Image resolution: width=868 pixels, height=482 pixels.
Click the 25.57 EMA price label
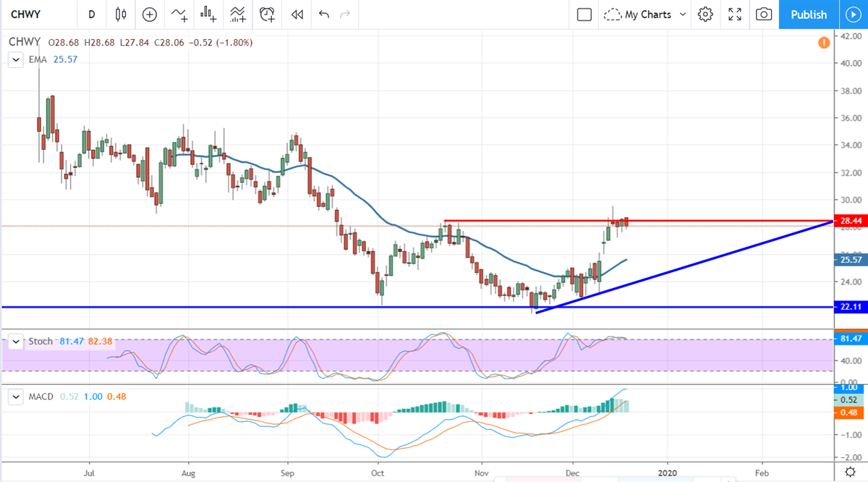point(851,259)
